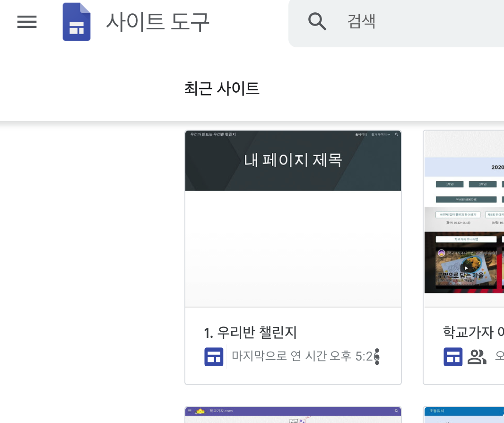Open the 학교가자 site thumbnail
504x423 pixels.
[x=464, y=219]
